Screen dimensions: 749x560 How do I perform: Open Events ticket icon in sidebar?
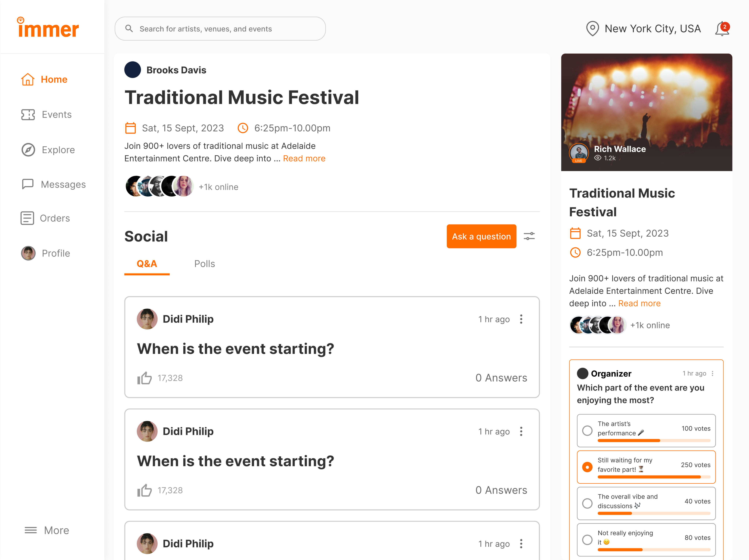(x=28, y=115)
